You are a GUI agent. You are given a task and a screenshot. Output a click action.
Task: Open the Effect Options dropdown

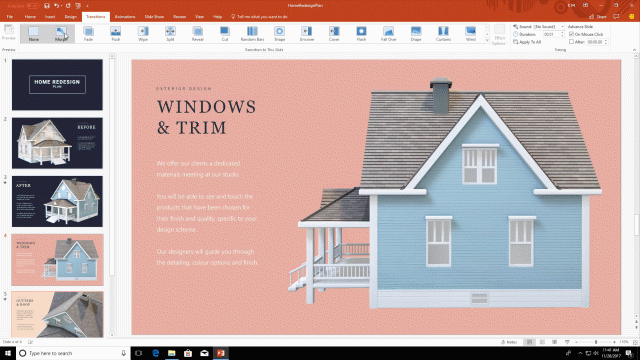click(499, 34)
